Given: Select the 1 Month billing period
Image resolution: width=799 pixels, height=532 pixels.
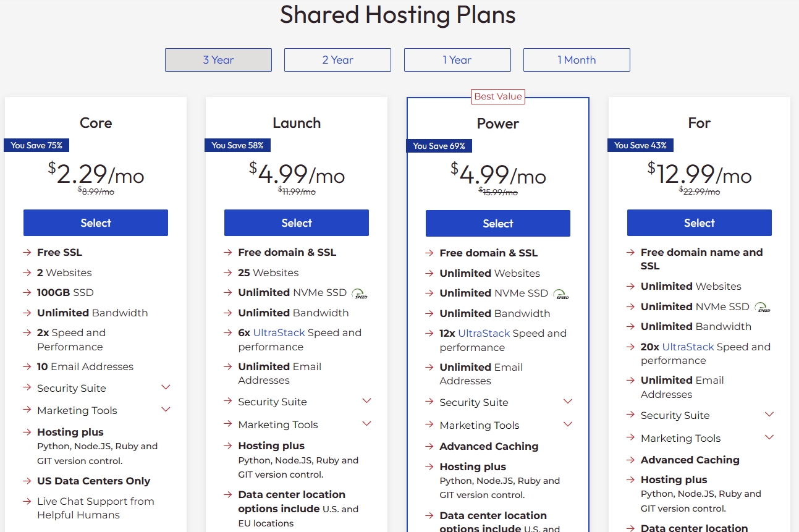Looking at the screenshot, I should tap(577, 60).
